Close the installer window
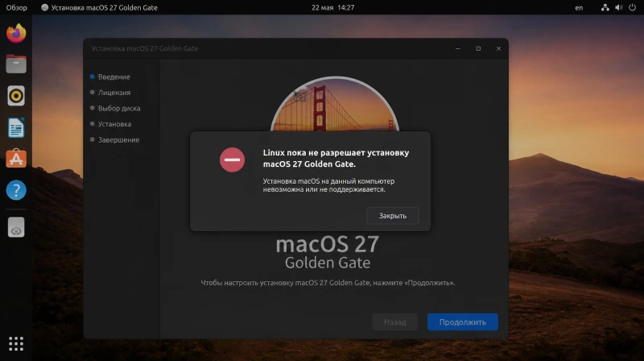 coord(498,48)
